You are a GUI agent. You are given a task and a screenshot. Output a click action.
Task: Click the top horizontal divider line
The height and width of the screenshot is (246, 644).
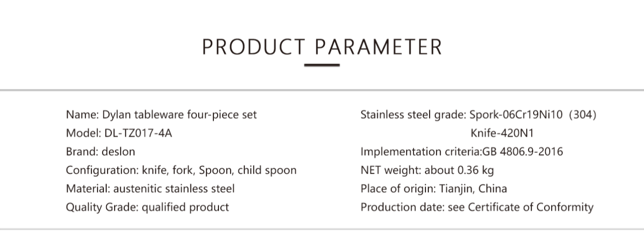pos(322,90)
